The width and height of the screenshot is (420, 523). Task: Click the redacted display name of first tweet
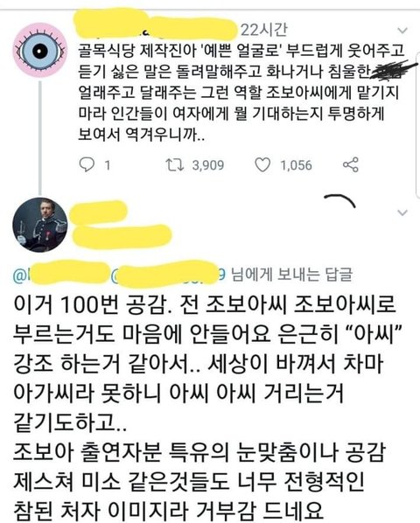click(x=155, y=24)
